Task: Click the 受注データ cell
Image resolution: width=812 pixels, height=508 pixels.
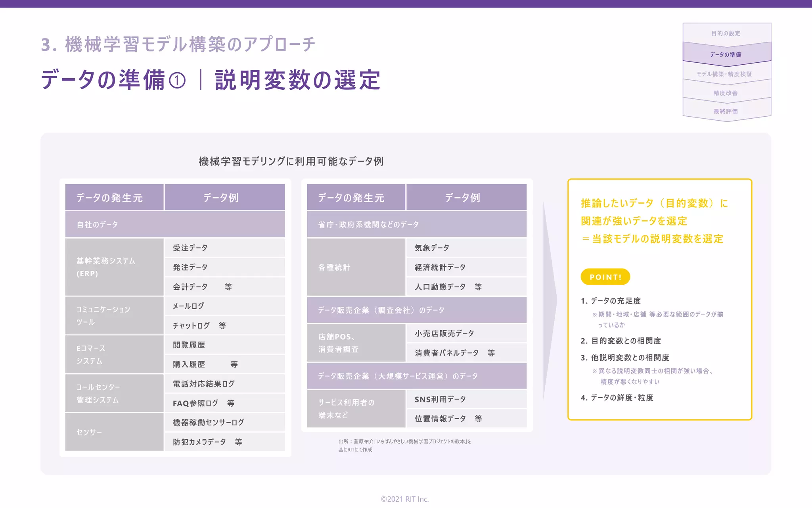Action: point(225,248)
